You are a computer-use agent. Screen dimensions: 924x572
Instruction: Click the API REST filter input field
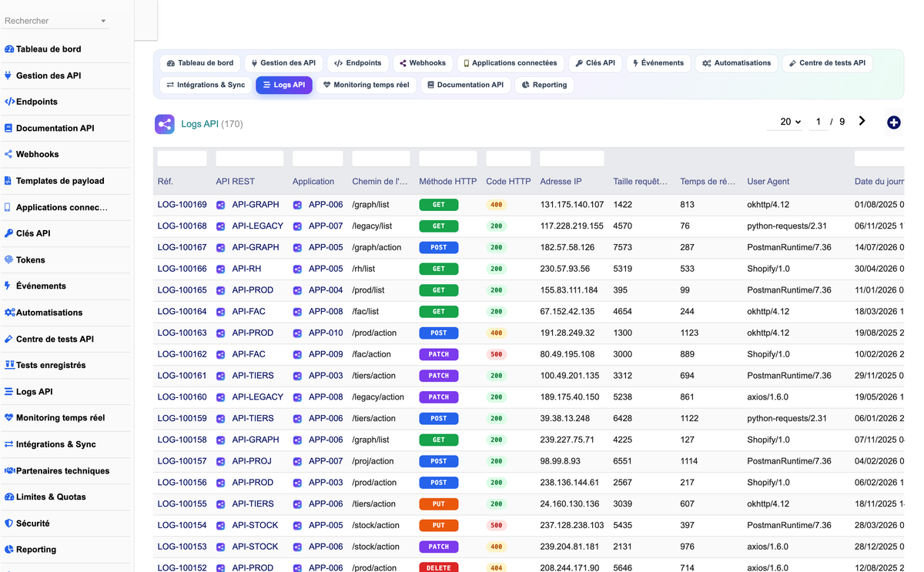249,159
